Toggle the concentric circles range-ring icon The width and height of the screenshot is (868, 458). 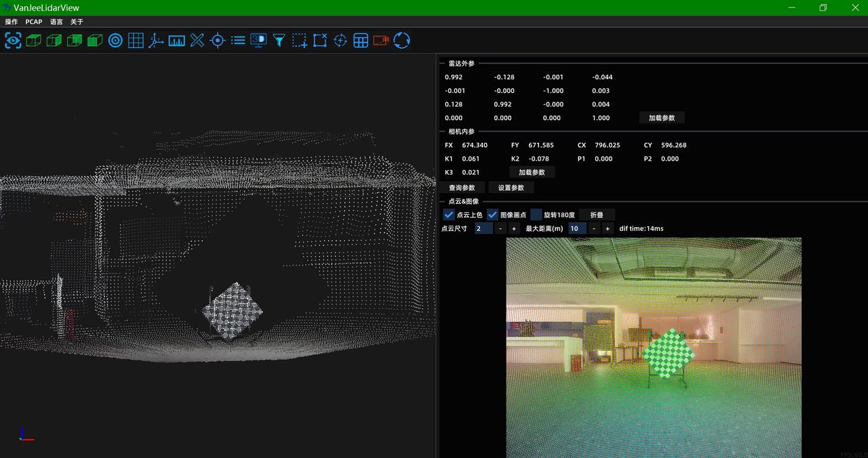pos(115,41)
